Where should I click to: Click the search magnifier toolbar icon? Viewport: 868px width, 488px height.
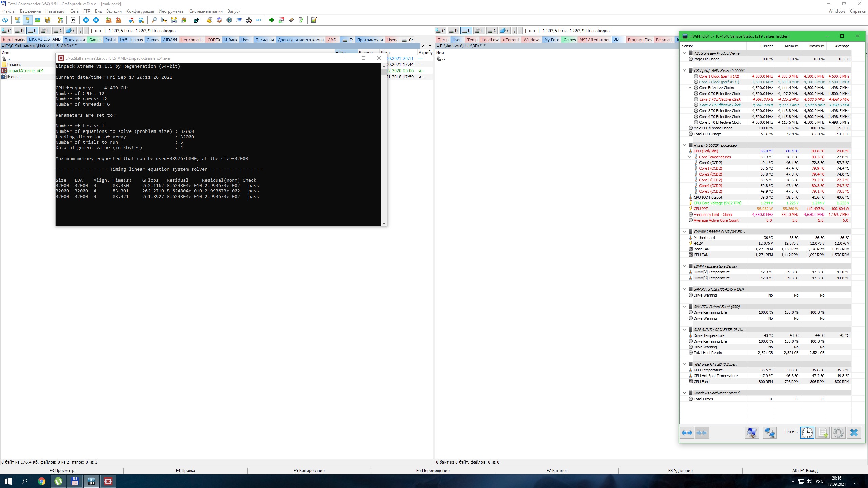click(x=154, y=20)
